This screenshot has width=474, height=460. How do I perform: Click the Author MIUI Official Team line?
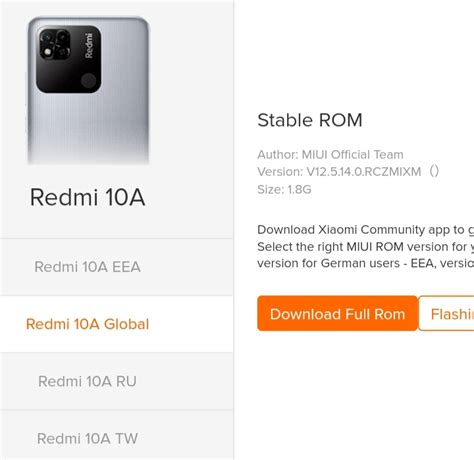pyautogui.click(x=330, y=155)
